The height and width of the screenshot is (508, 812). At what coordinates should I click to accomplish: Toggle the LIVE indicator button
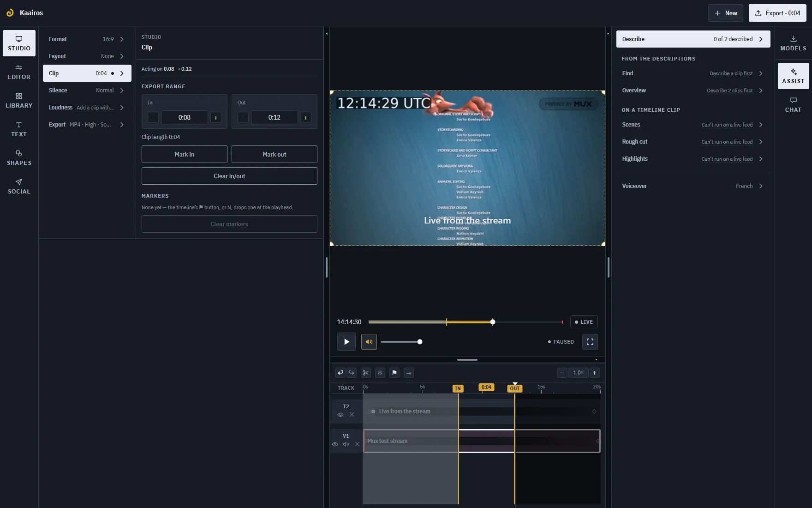point(584,322)
